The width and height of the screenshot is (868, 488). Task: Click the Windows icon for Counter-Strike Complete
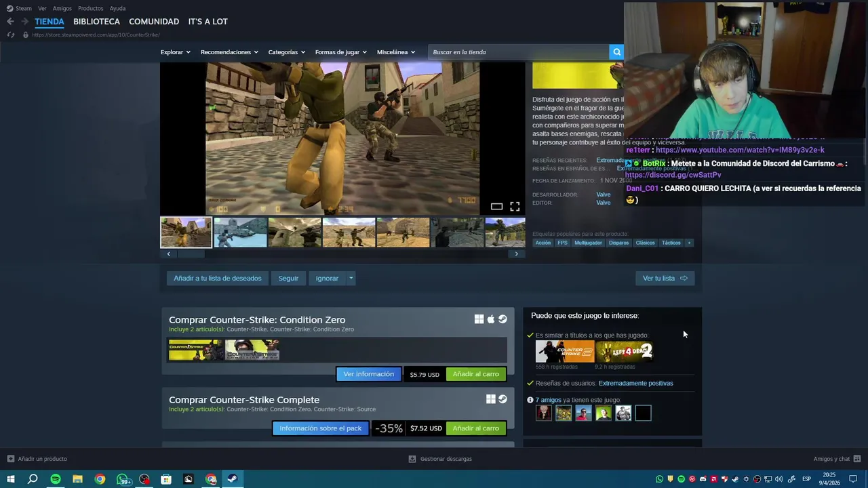click(490, 399)
